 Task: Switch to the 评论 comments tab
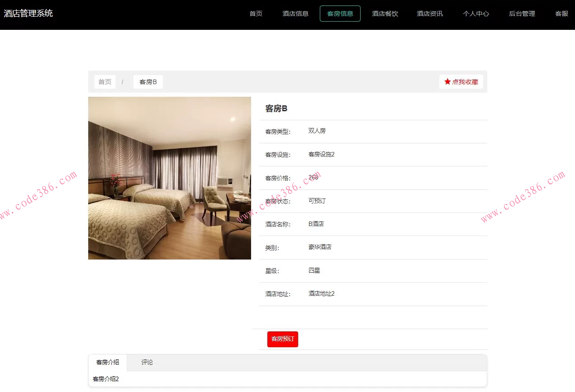[x=147, y=362]
